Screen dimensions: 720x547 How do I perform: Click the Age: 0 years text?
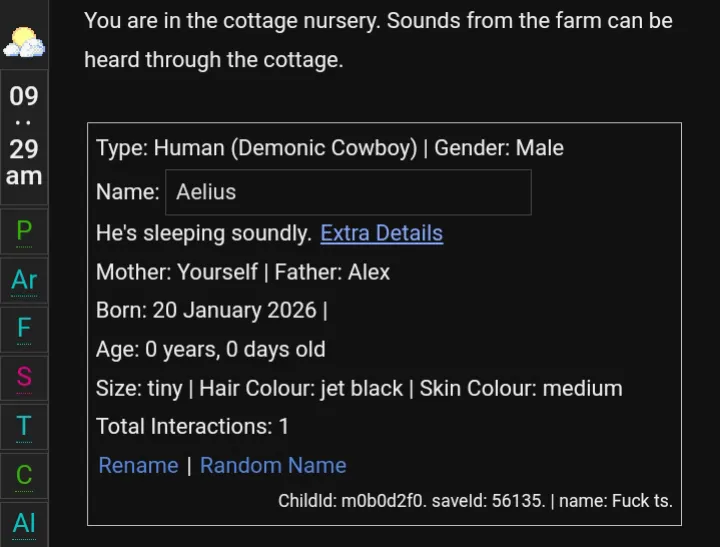click(210, 349)
